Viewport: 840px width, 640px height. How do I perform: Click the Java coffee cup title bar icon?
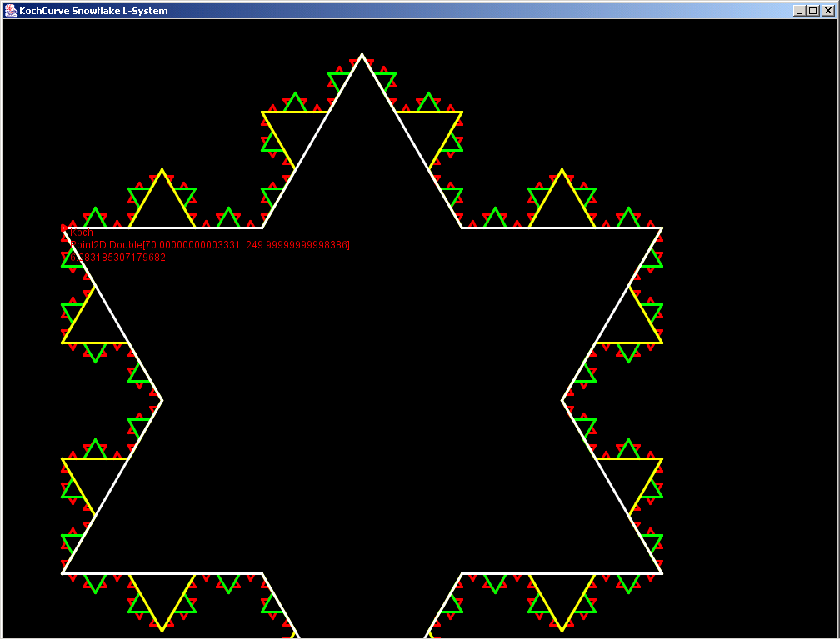[11, 11]
